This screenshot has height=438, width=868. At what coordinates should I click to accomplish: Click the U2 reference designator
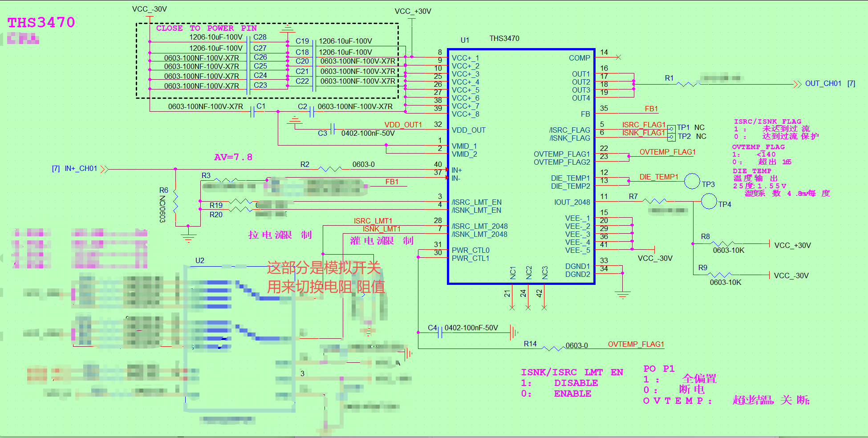coord(200,260)
